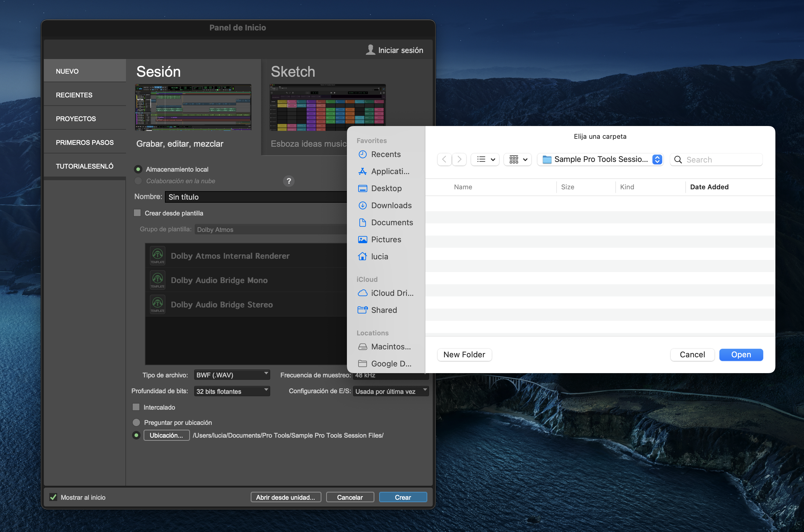Go to Downloads folder in sidebar
Image resolution: width=804 pixels, height=532 pixels.
(x=391, y=206)
